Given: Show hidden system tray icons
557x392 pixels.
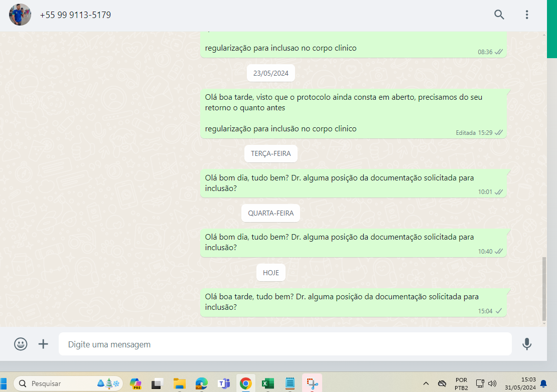Looking at the screenshot, I should tap(426, 383).
